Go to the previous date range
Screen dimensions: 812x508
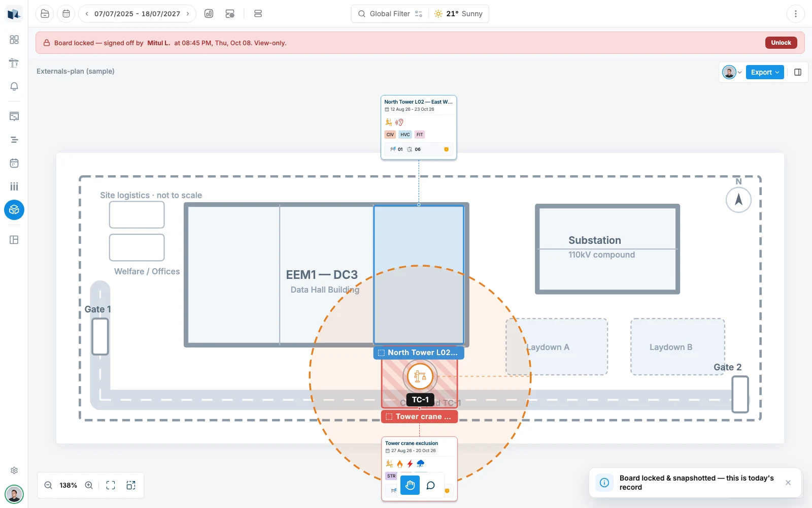click(87, 14)
